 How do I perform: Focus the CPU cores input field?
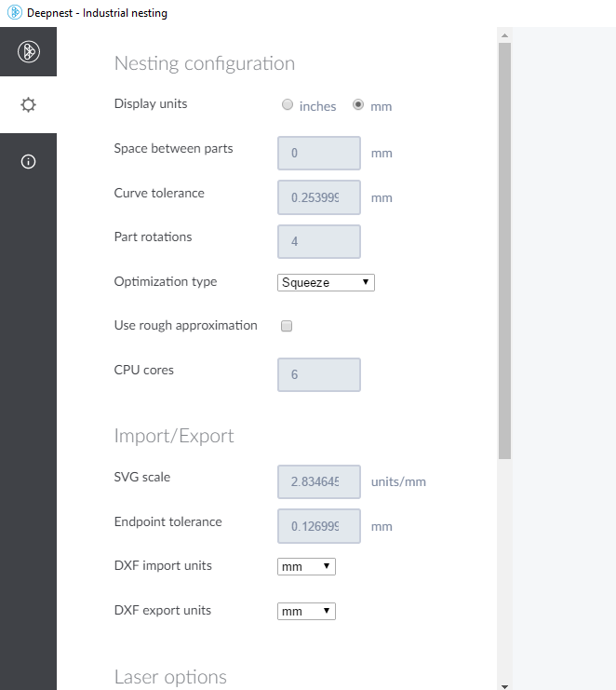click(319, 374)
